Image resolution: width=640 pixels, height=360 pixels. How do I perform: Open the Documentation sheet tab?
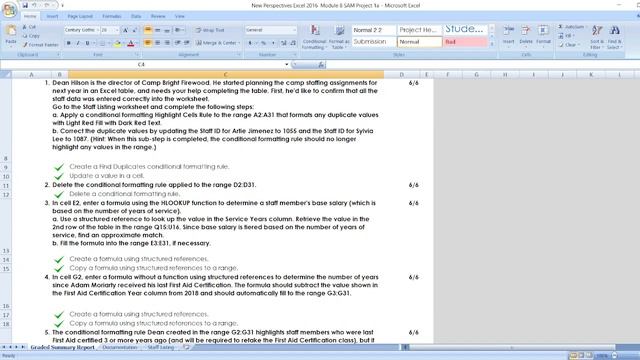point(120,347)
